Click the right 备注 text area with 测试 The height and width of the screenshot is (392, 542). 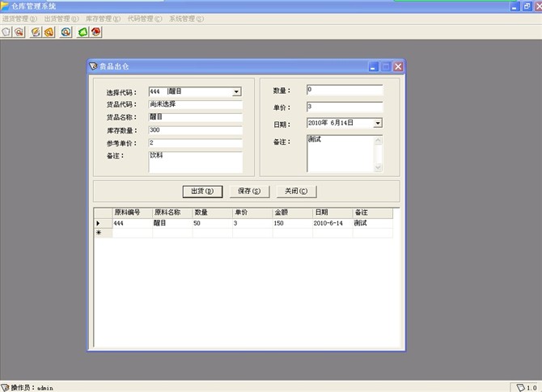click(x=341, y=154)
